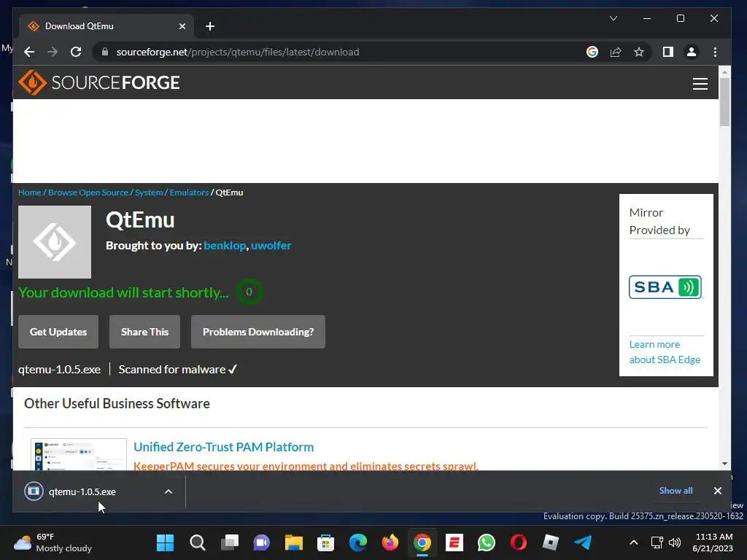Open taskbar Search

tap(197, 542)
